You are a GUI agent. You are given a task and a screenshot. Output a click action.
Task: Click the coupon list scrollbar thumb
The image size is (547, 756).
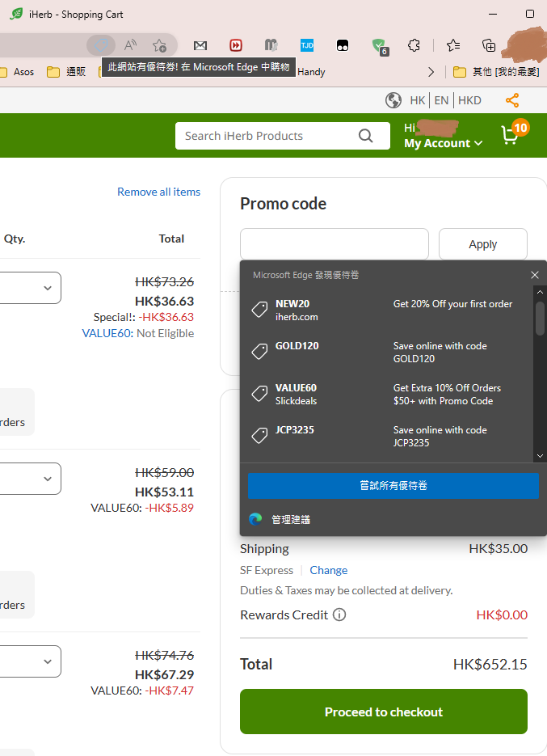click(540, 319)
